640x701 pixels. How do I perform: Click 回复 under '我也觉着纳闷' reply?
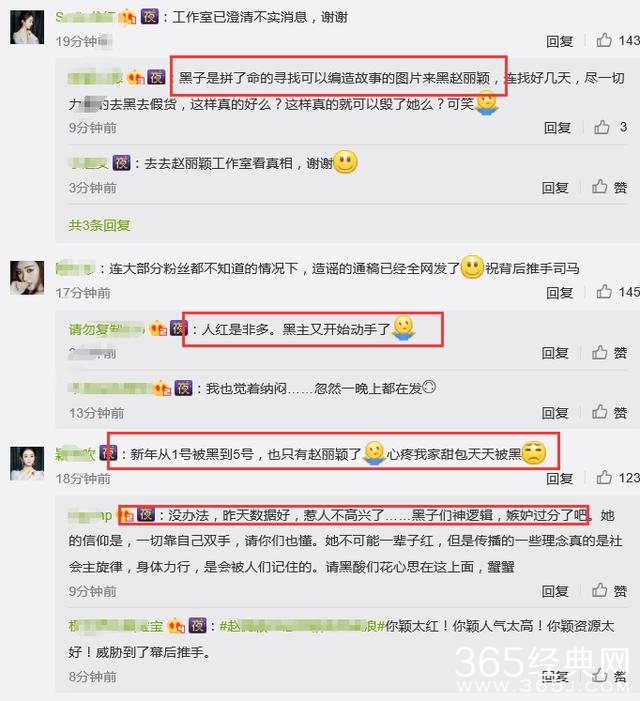[x=555, y=413]
